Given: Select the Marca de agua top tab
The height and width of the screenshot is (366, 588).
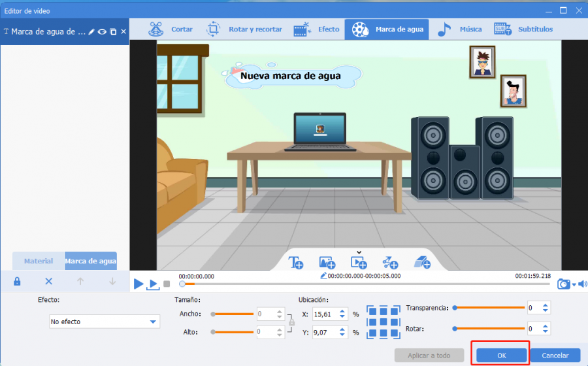Looking at the screenshot, I should point(387,29).
